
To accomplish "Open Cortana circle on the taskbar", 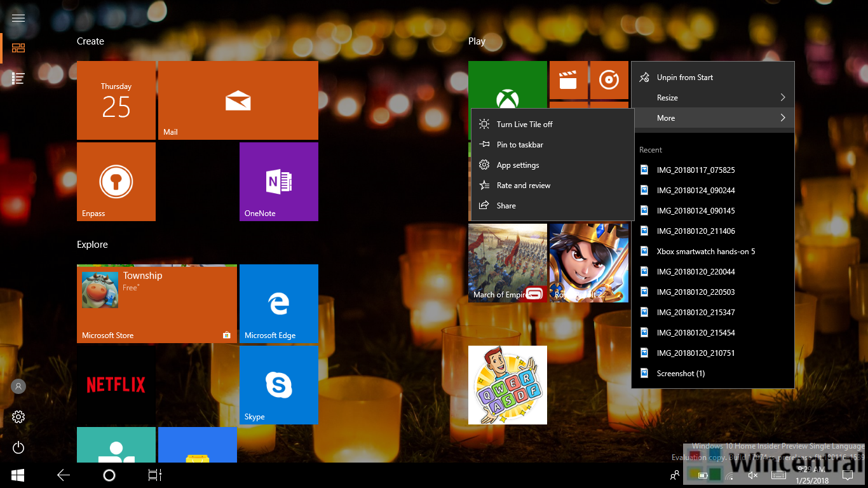I will pyautogui.click(x=109, y=475).
